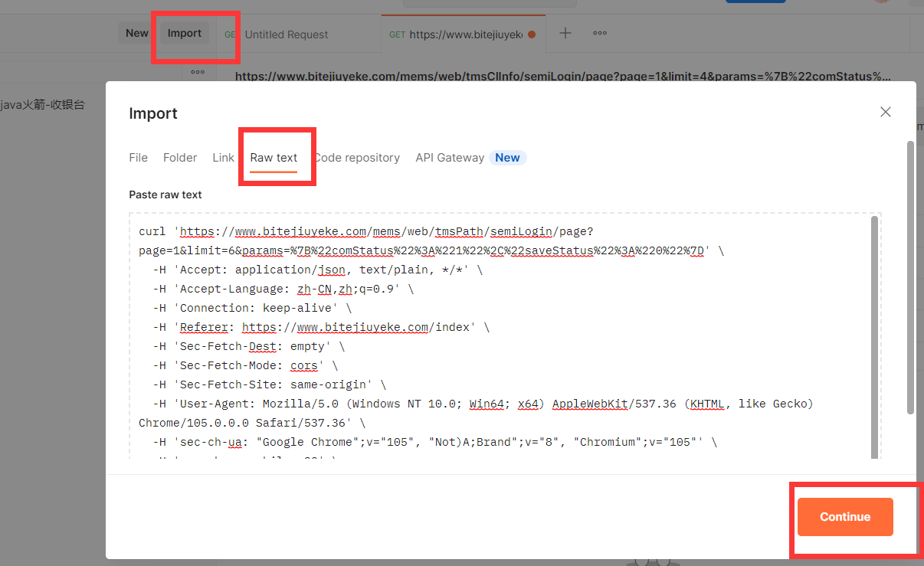
Task: Click the 'Sec-Fetch-Mode: cors' line
Action: 245,365
